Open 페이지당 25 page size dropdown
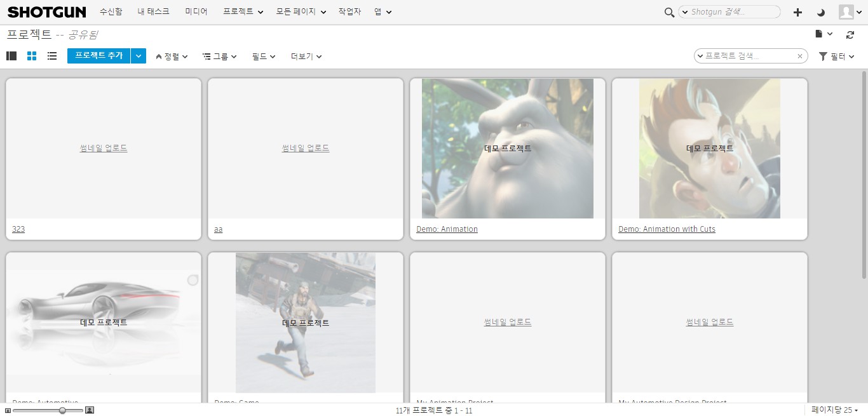 click(835, 410)
